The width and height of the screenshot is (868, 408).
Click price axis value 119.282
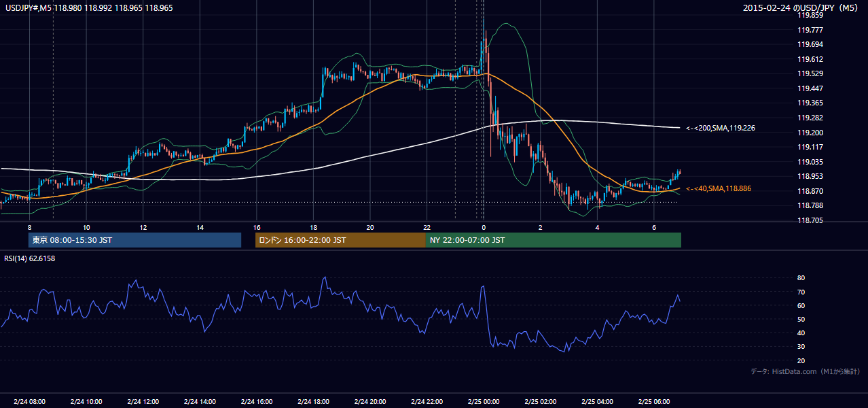click(810, 118)
